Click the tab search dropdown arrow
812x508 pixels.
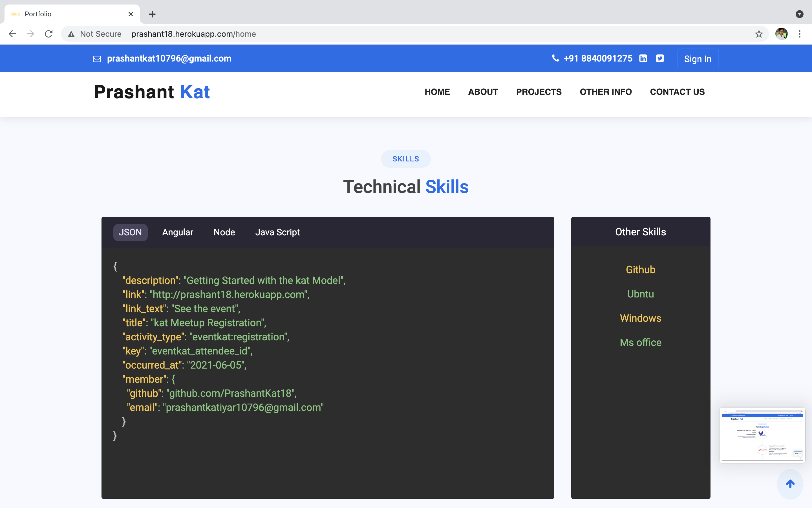tap(800, 14)
